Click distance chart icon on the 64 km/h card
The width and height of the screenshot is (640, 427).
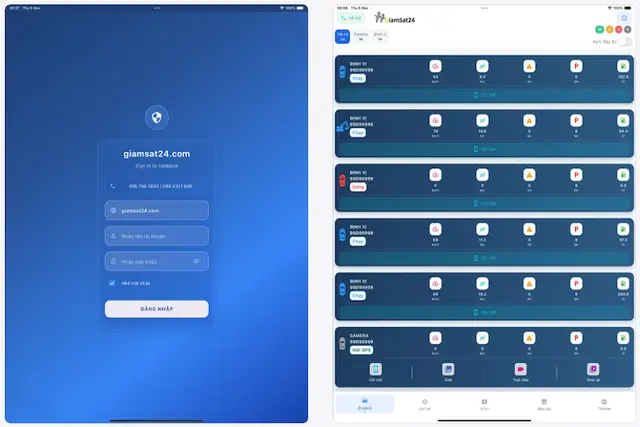tap(482, 66)
